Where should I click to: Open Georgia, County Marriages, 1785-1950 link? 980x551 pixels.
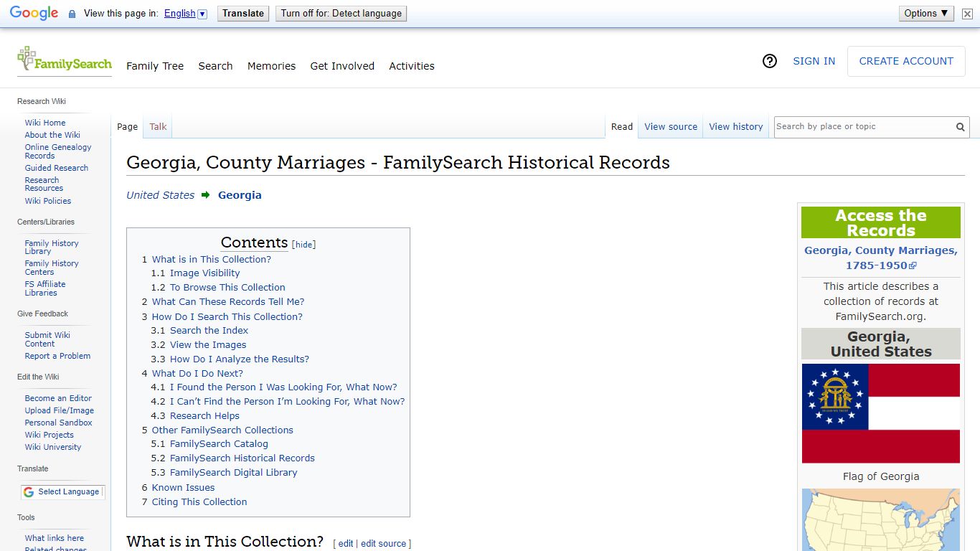[x=880, y=258]
